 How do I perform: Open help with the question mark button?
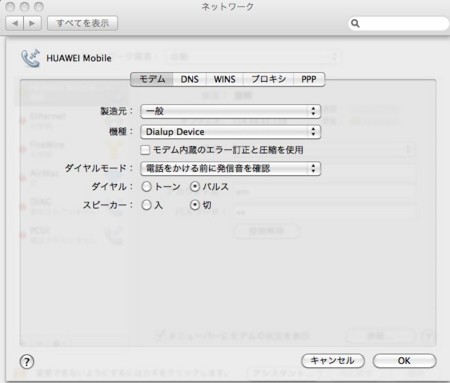click(x=27, y=362)
